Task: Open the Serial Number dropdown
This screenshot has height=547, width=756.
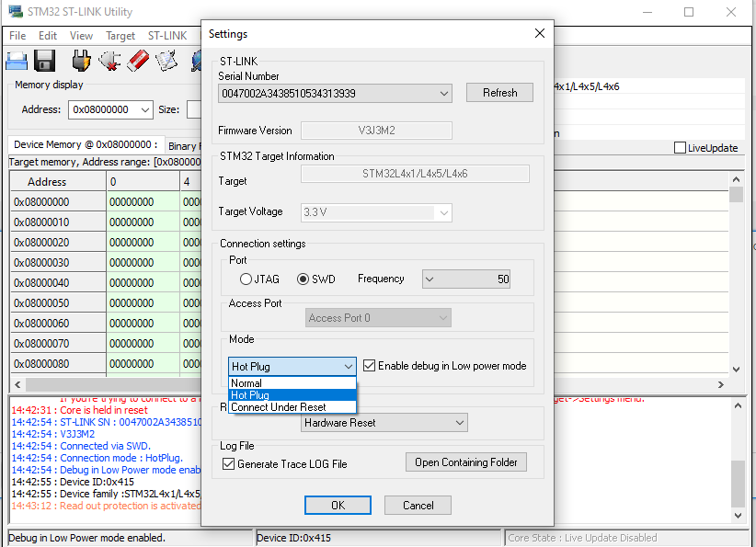Action: 444,94
